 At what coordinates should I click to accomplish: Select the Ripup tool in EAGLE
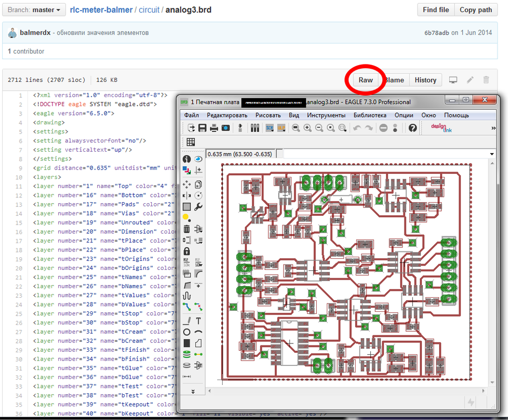pos(198,307)
